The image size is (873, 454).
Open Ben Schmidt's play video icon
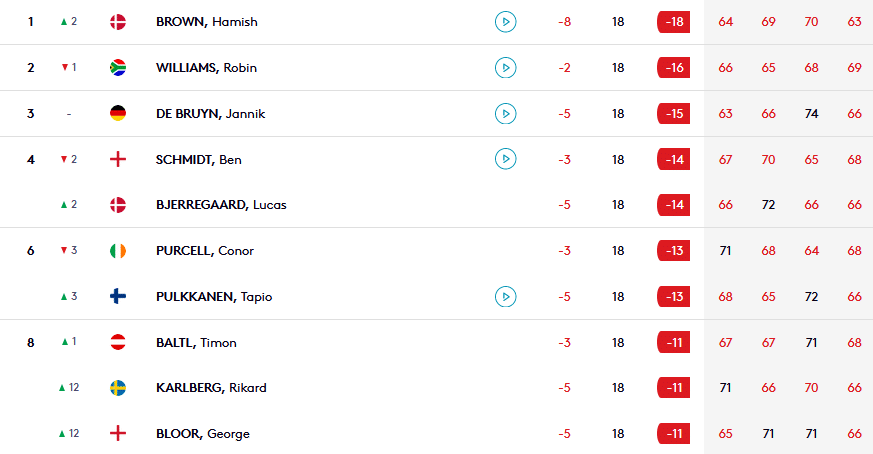tap(506, 159)
